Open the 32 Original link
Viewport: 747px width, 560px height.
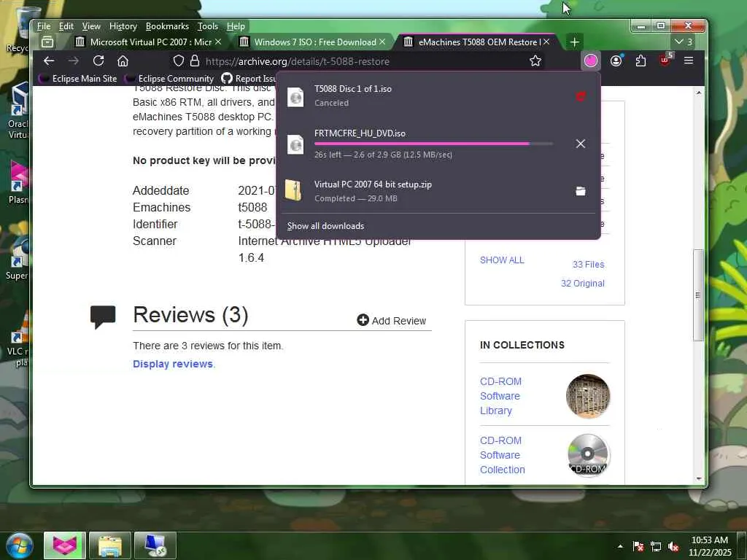[x=583, y=284]
